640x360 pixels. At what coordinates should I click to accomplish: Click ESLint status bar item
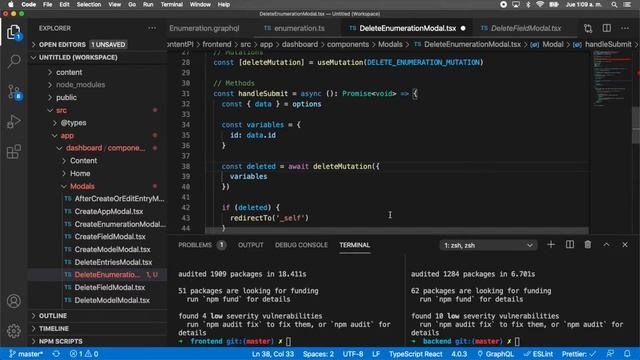tap(538, 354)
